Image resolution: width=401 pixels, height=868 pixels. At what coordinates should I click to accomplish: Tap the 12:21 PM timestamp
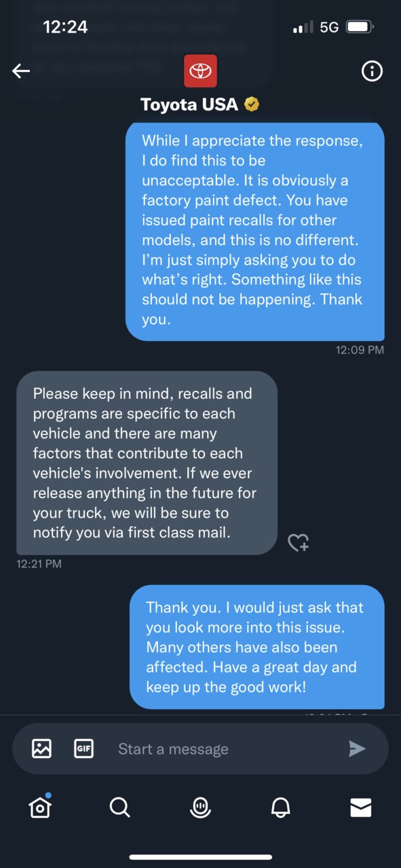point(39,563)
